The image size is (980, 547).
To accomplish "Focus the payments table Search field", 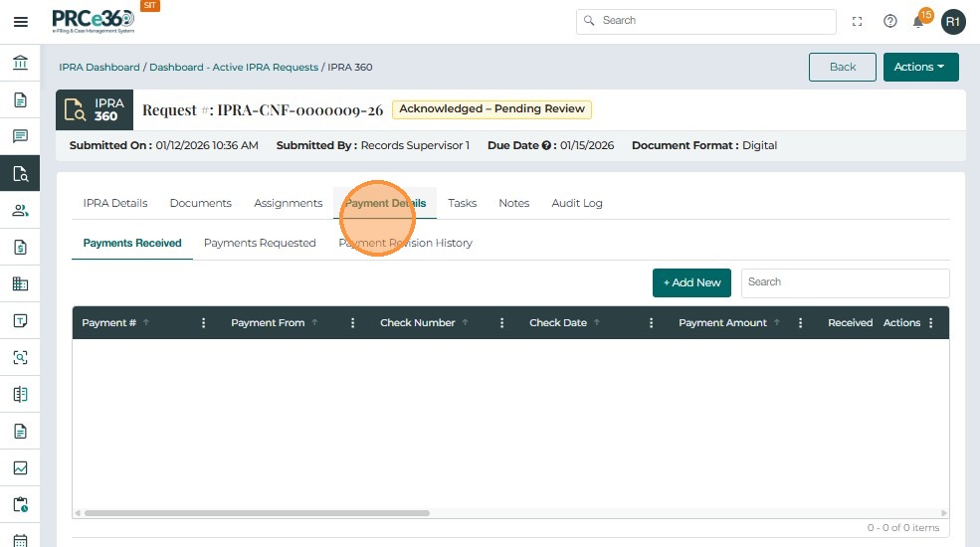I will click(x=845, y=282).
